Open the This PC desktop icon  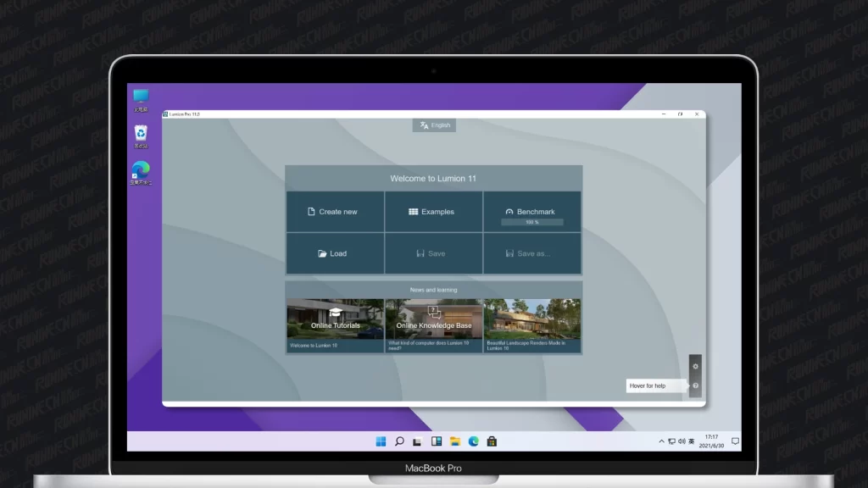(141, 97)
